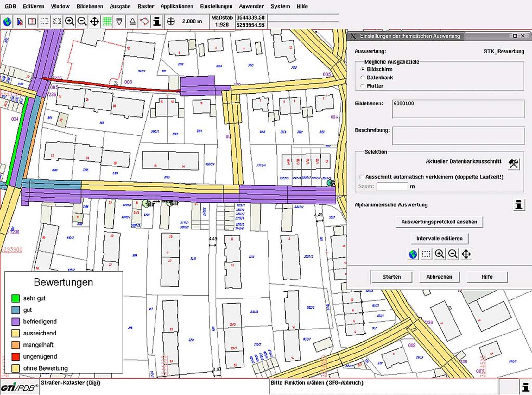Image resolution: width=532 pixels, height=395 pixels.
Task: Activate the zoom-out magnifier tool
Action: click(82, 22)
